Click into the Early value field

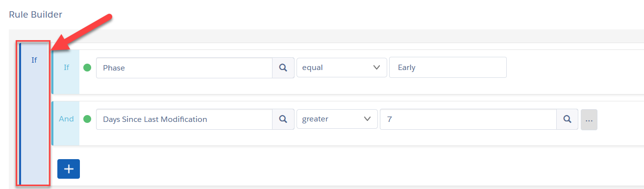point(448,67)
